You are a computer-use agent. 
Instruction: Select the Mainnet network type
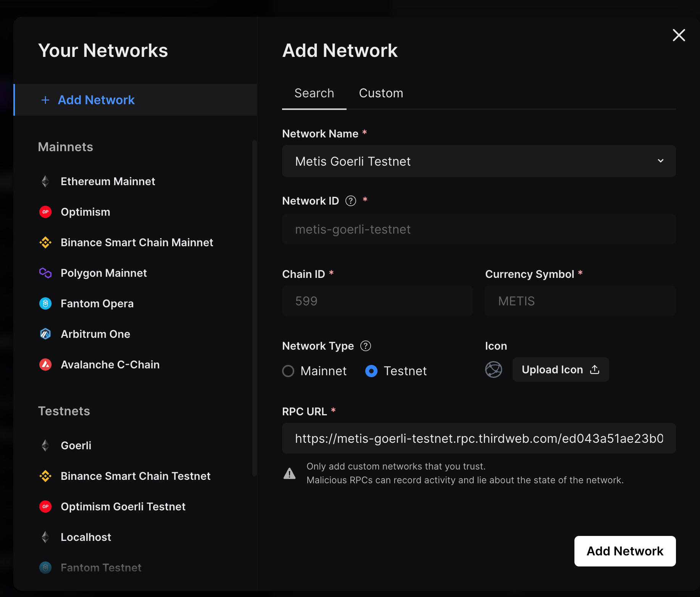pos(288,371)
